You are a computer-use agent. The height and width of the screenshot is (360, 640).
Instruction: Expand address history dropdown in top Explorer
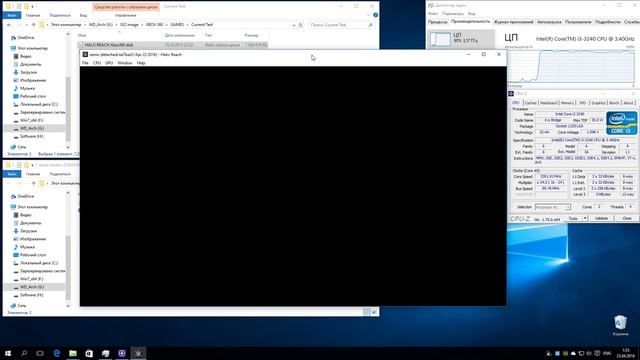293,25
